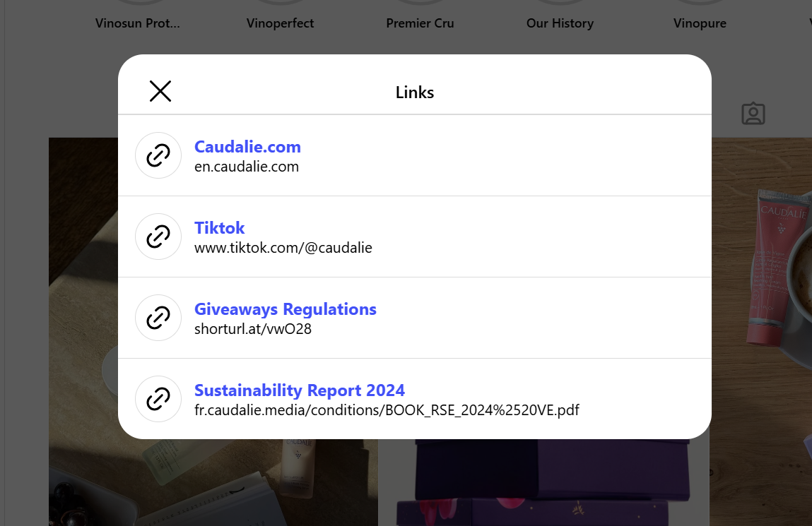Open the tagged posts tab icon
This screenshot has width=812, height=526.
point(753,114)
